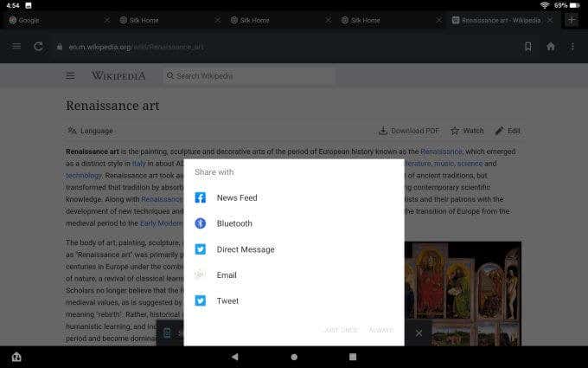Open the Italy link
588x368 pixels.
tap(138, 164)
